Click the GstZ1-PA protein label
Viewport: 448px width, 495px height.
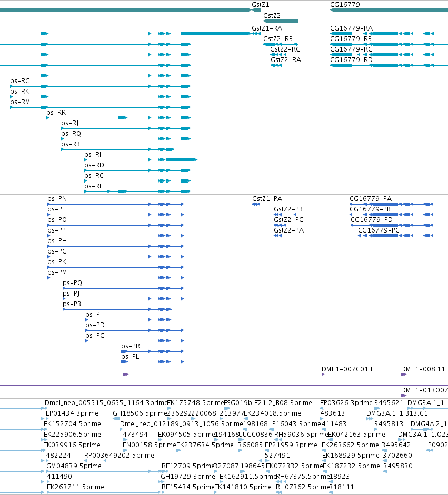[267, 199]
